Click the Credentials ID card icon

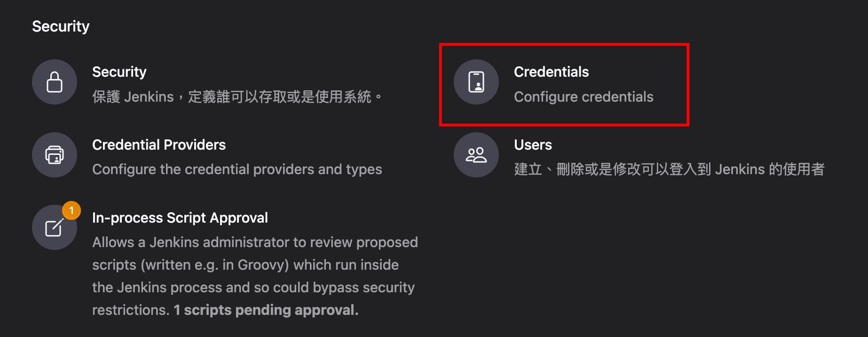click(x=476, y=82)
